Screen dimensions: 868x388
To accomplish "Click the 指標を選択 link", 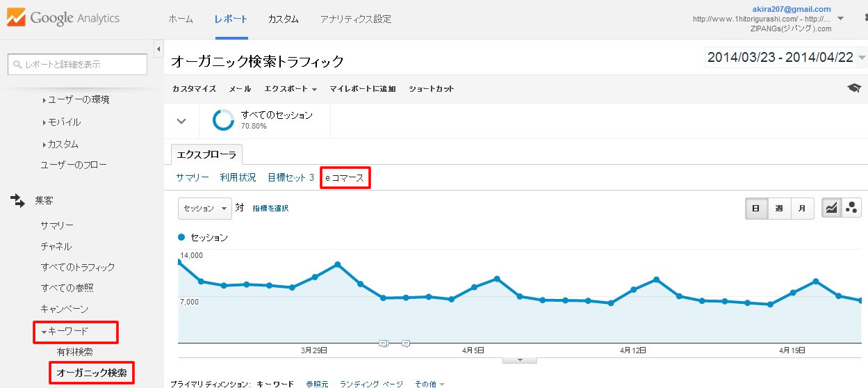I will (270, 209).
